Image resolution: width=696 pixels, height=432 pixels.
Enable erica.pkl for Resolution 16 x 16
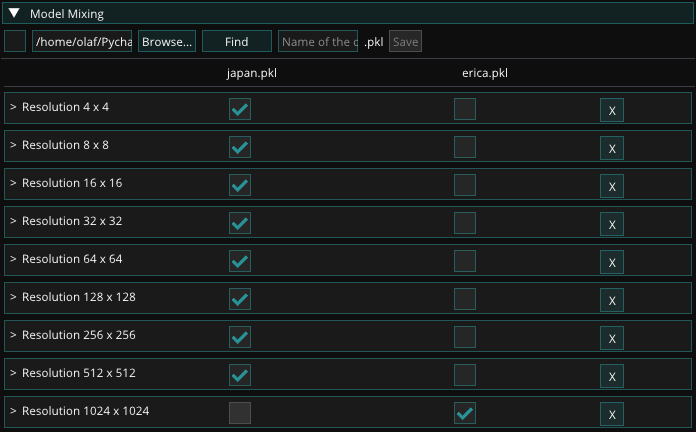[465, 185]
